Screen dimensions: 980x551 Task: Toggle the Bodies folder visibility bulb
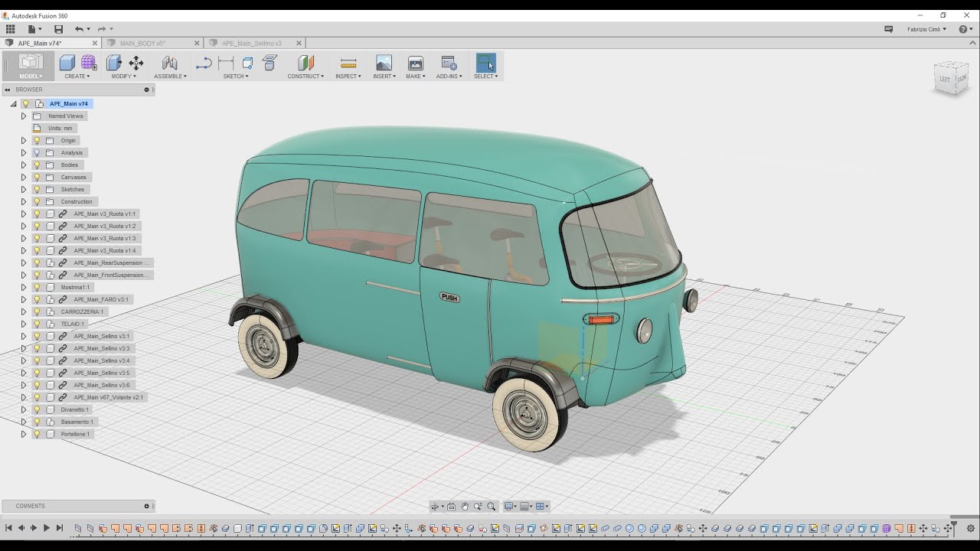36,165
